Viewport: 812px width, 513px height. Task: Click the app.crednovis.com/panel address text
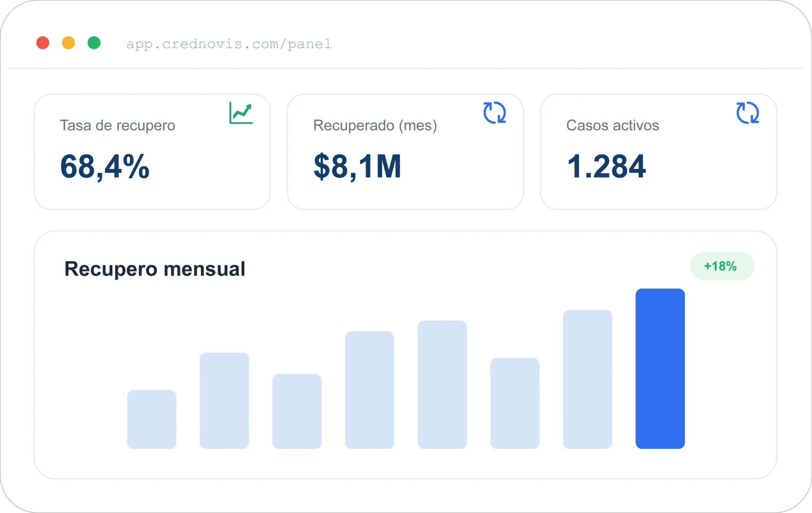pyautogui.click(x=229, y=44)
